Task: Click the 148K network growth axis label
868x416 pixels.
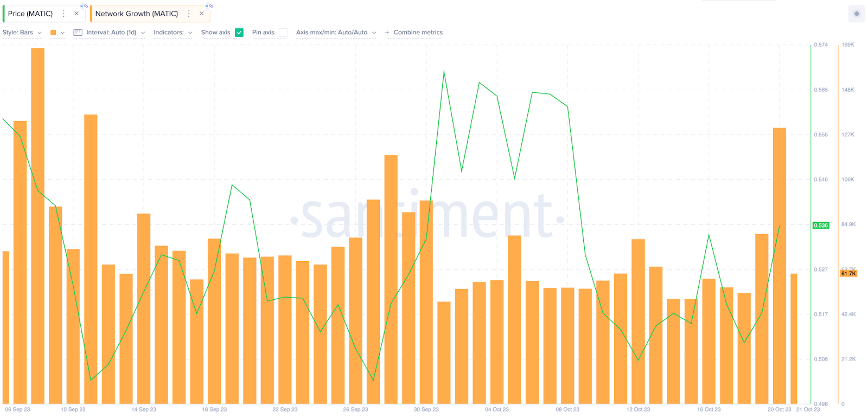Action: click(848, 90)
